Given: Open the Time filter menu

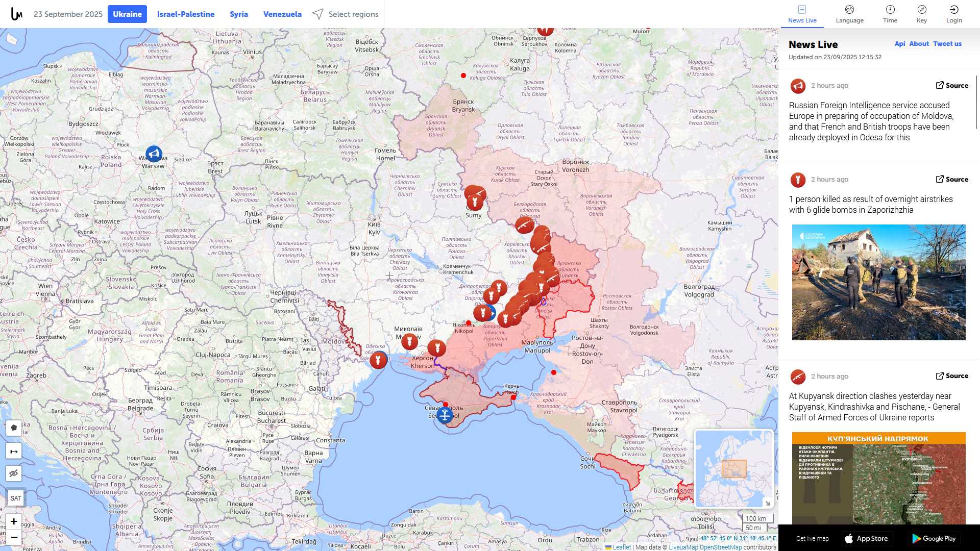Looking at the screenshot, I should pos(890,14).
